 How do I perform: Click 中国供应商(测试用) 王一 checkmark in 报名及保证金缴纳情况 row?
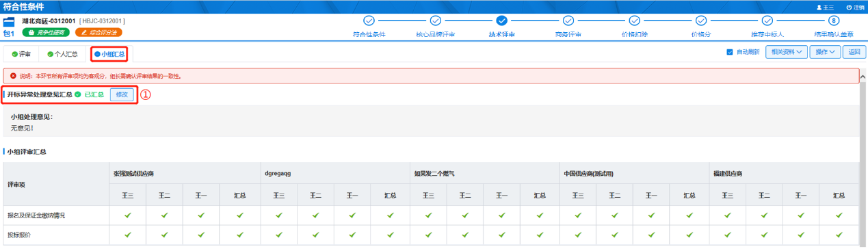[652, 215]
